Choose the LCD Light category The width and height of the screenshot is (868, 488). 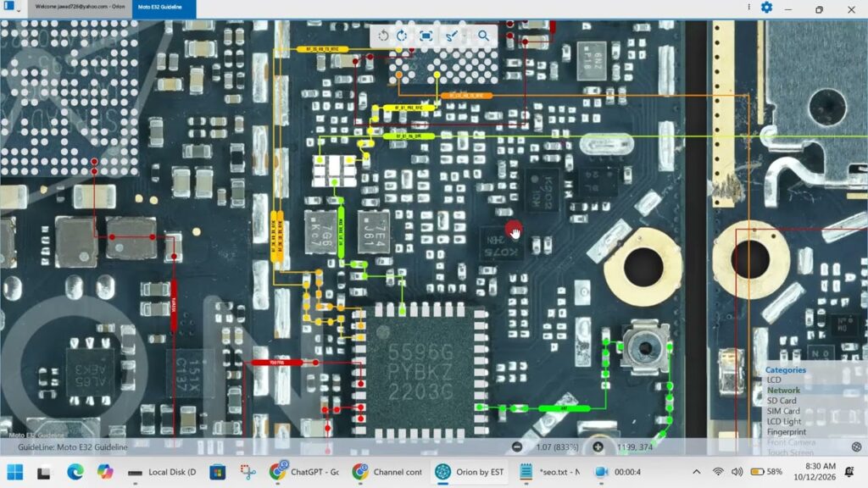point(784,422)
